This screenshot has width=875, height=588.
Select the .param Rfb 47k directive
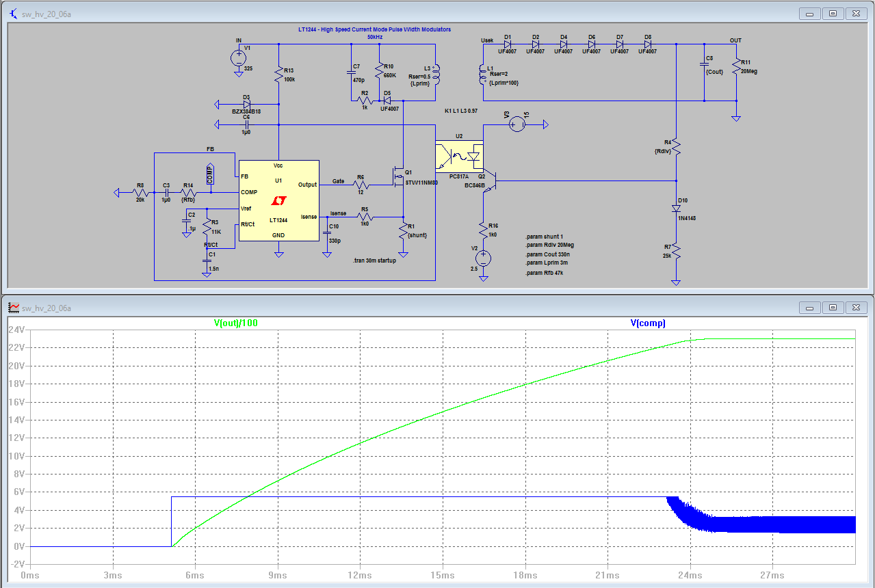coord(544,273)
